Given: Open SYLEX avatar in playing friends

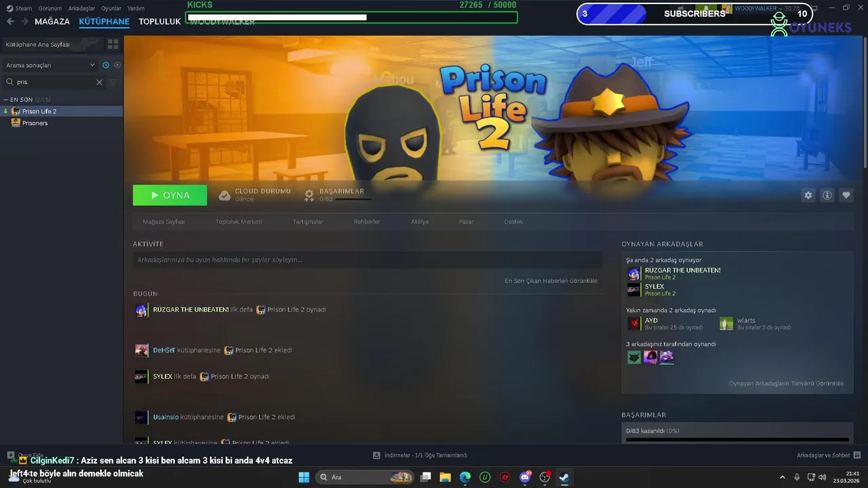Looking at the screenshot, I should [x=634, y=290].
